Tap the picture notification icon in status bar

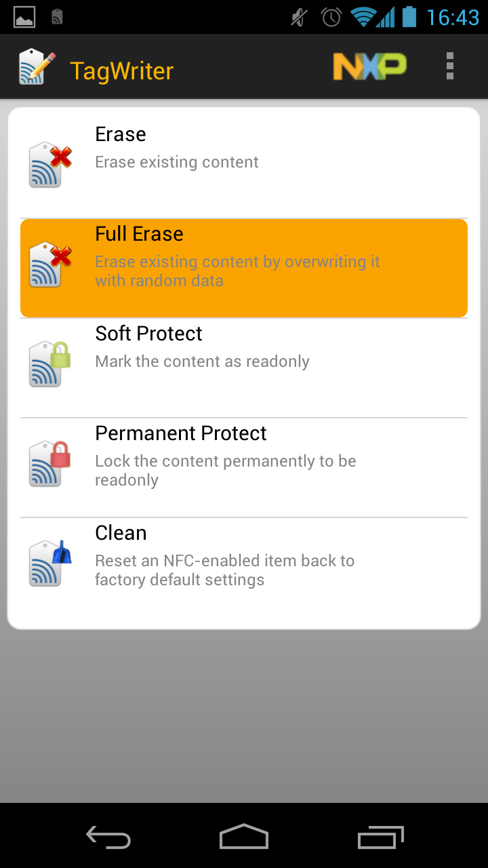point(24,17)
